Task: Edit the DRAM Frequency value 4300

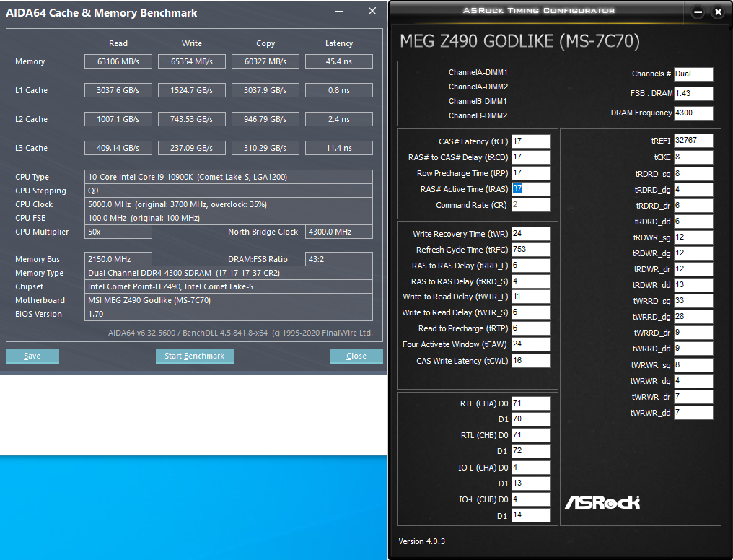Action: pyautogui.click(x=695, y=113)
